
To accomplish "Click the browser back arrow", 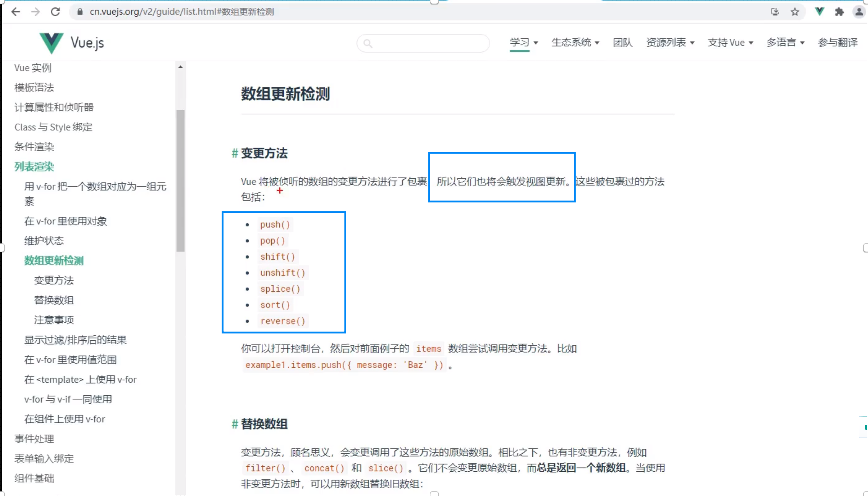I will tap(16, 12).
